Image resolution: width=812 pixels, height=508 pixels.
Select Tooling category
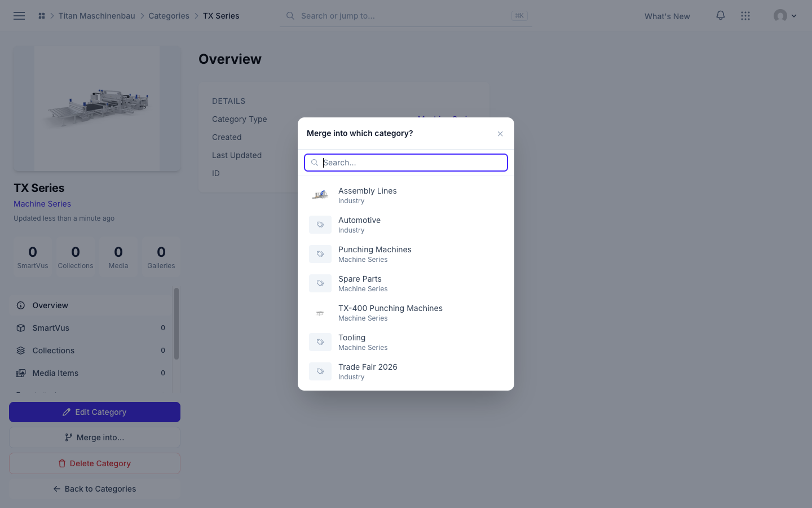tap(406, 342)
